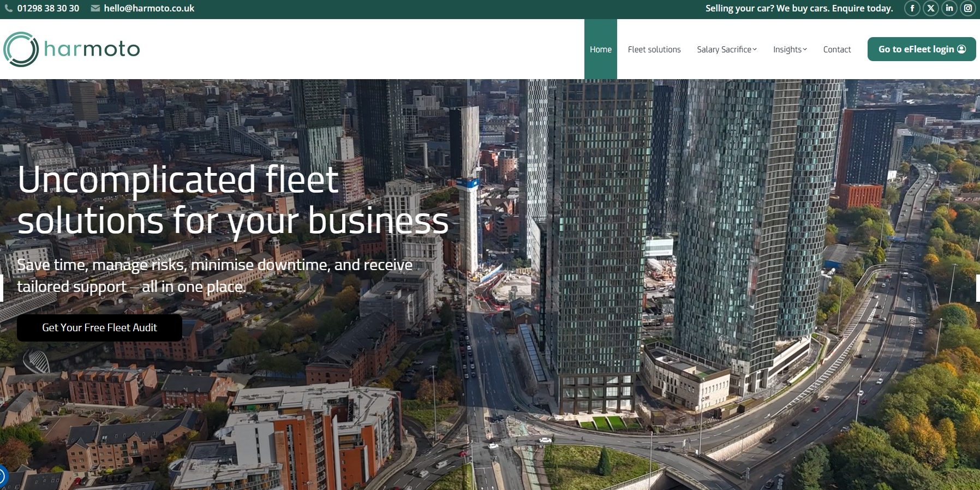The height and width of the screenshot is (490, 980).
Task: Open Harmoto's Facebook page icon
Action: click(912, 8)
